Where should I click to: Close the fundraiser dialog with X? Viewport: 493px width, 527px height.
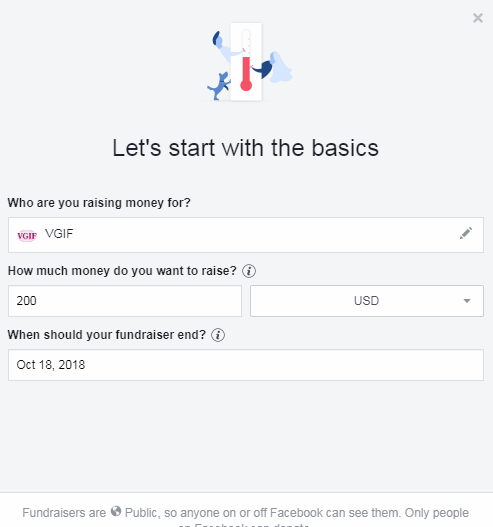pos(478,18)
